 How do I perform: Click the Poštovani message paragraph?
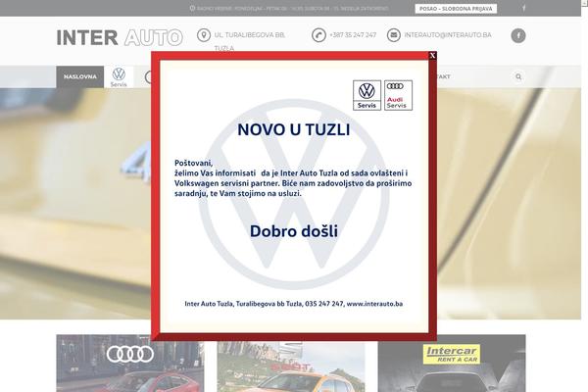[293, 178]
